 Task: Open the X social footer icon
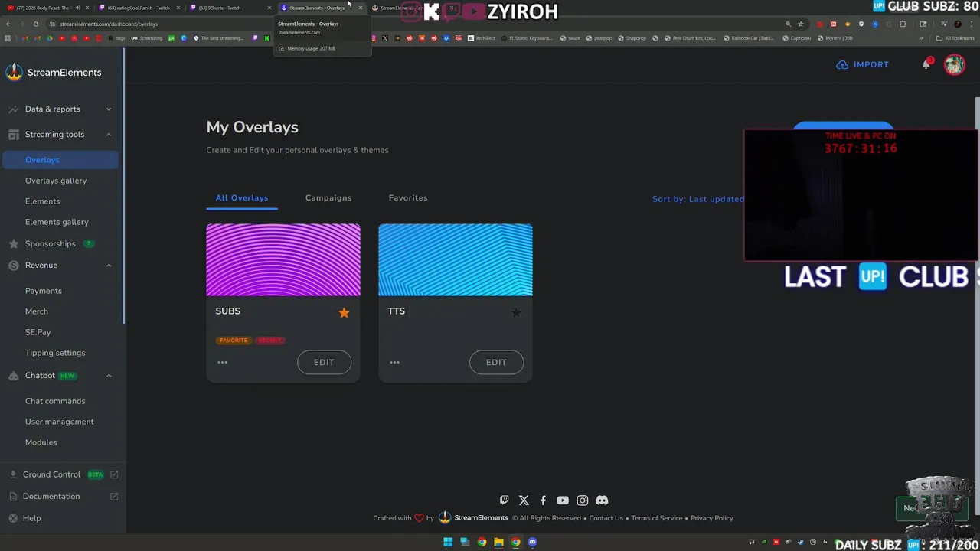pos(524,500)
